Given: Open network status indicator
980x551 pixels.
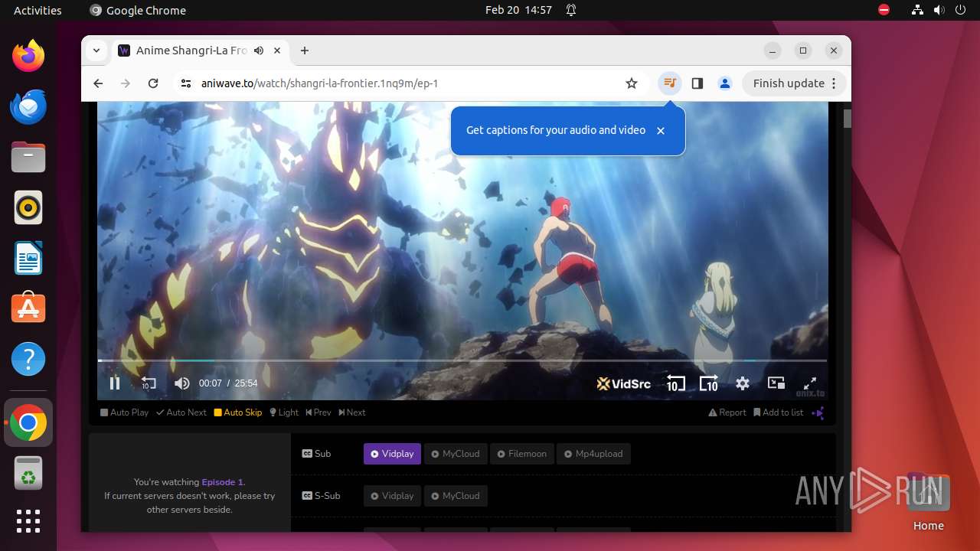Looking at the screenshot, I should [x=917, y=10].
